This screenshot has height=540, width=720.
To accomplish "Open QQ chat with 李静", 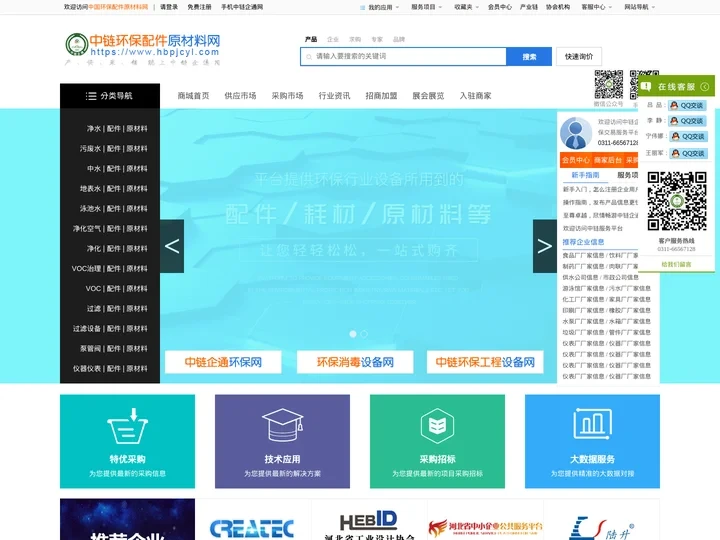I will pyautogui.click(x=687, y=121).
